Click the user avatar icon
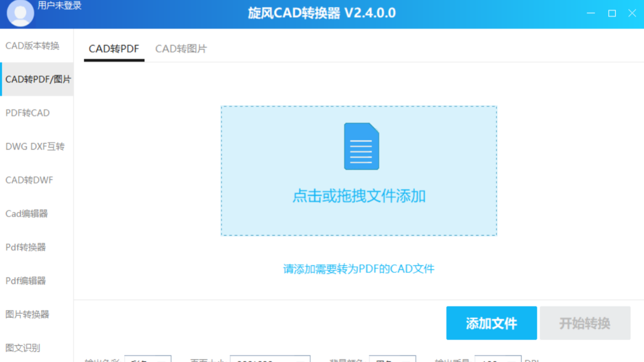The image size is (644, 362). pos(21,13)
